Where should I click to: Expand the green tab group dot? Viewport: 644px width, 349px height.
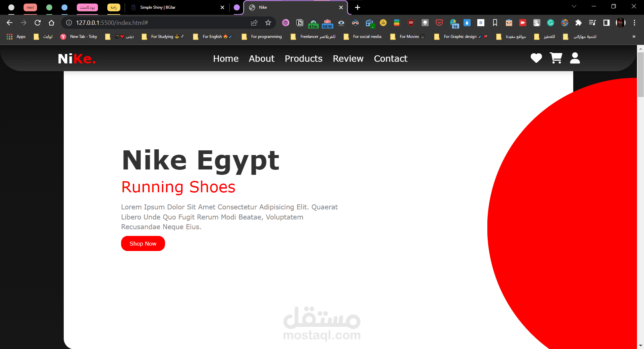pos(49,7)
